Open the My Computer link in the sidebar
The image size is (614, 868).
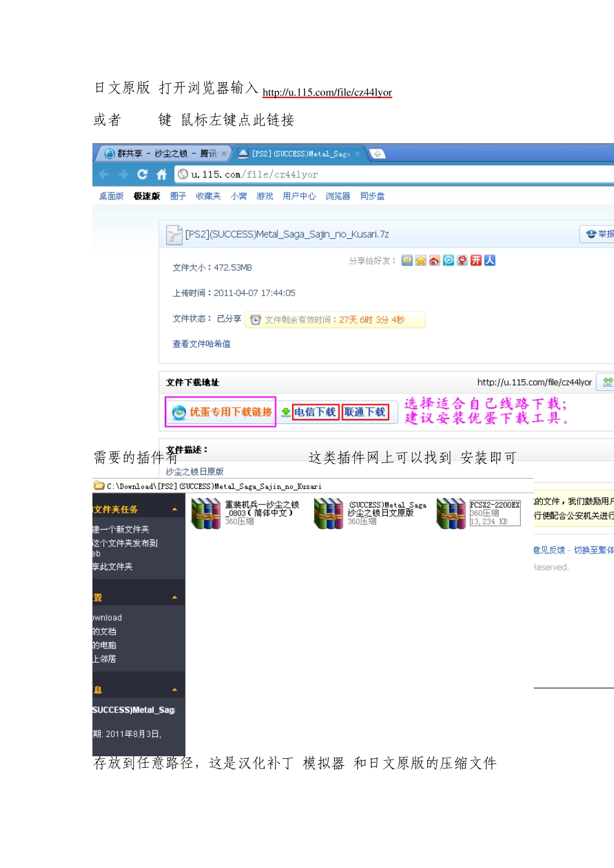[x=105, y=645]
